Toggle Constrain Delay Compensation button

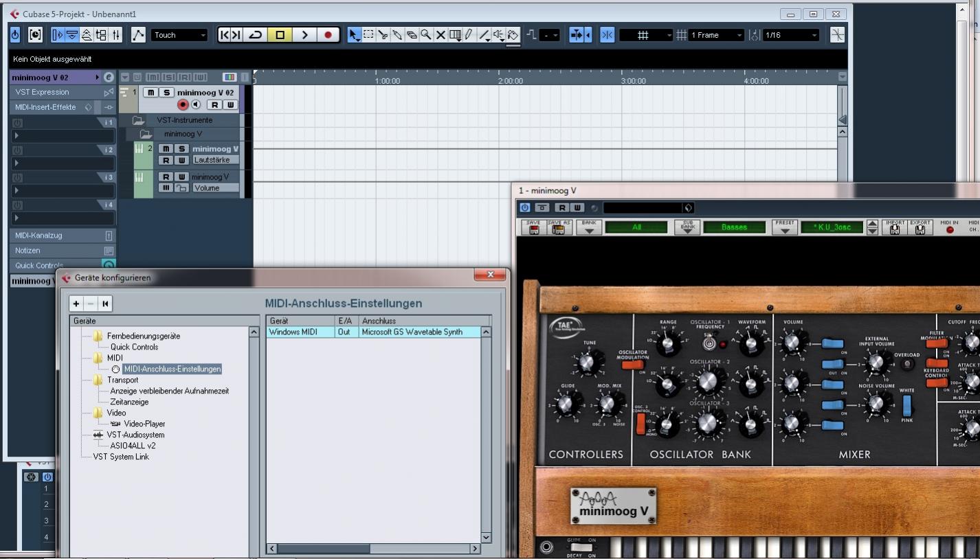(x=36, y=35)
